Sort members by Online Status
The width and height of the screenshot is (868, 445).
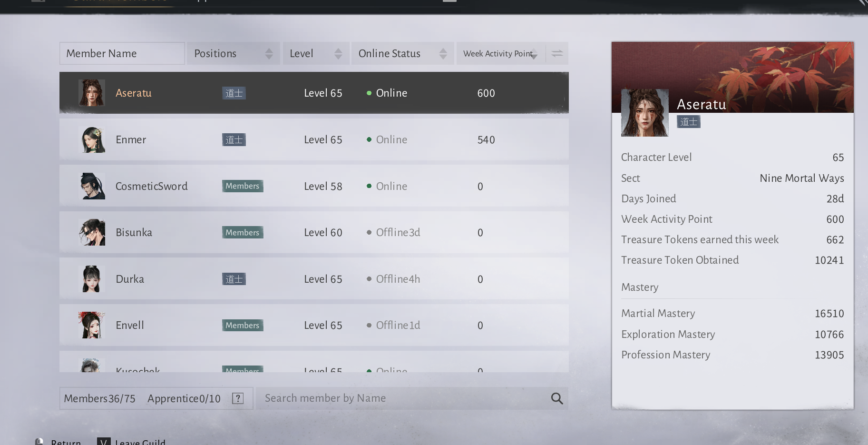pyautogui.click(x=402, y=53)
